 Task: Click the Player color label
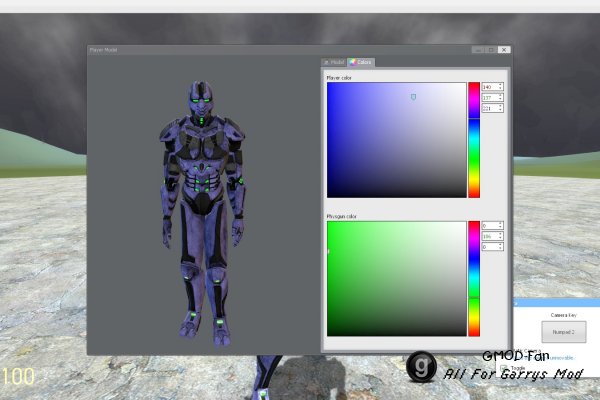click(x=339, y=78)
